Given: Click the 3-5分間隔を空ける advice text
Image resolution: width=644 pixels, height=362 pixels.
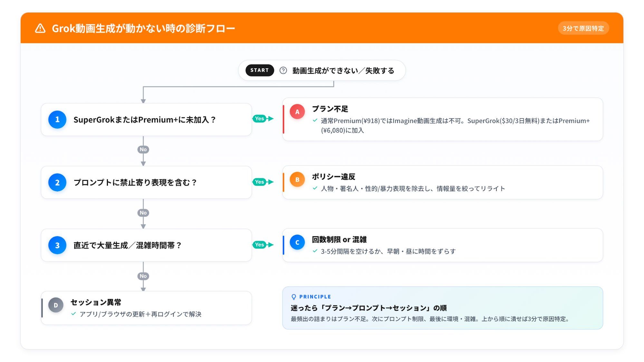Looking at the screenshot, I should coord(388,251).
